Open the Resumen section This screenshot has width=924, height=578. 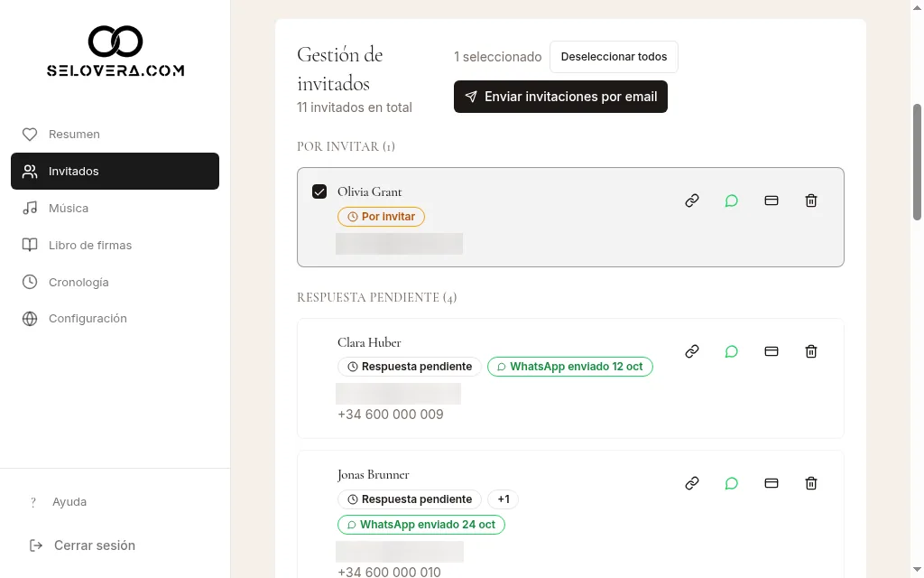pyautogui.click(x=115, y=135)
